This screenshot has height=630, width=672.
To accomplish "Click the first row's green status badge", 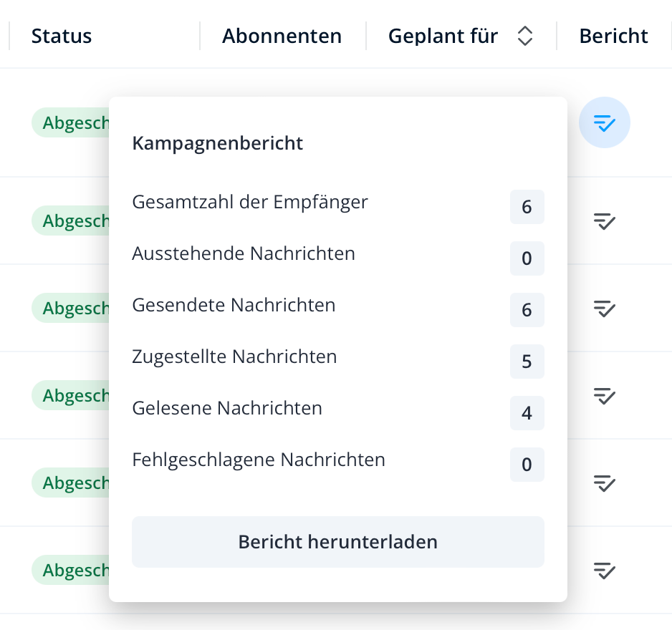I will (72, 123).
